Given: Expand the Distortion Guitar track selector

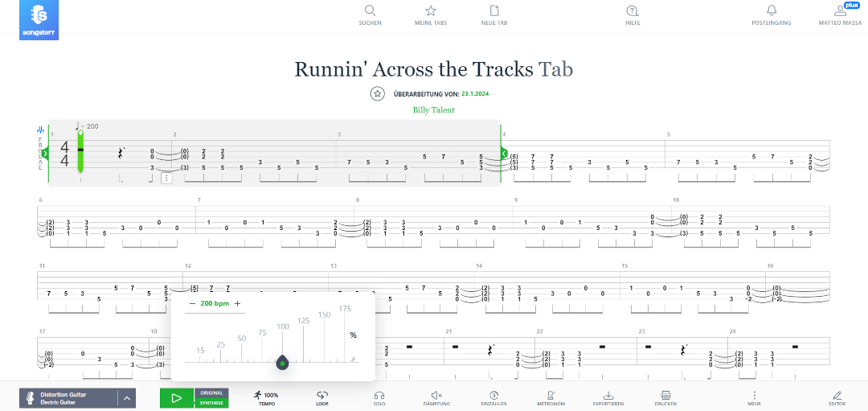Looking at the screenshot, I should tap(126, 398).
